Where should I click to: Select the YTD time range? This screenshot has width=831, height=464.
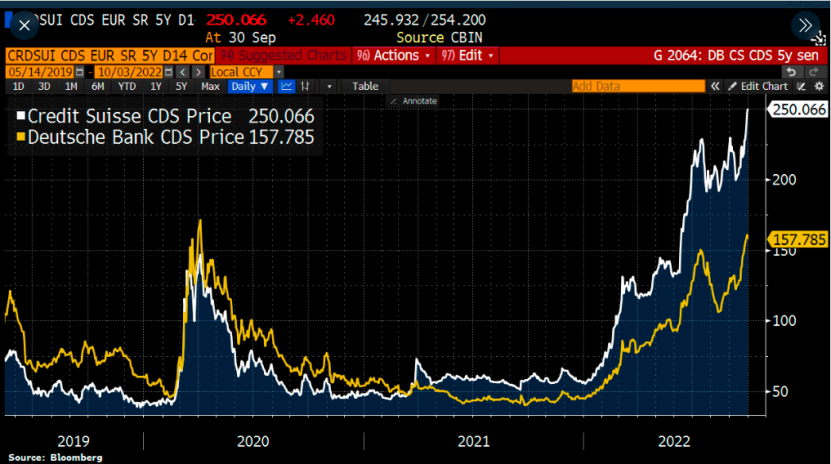coord(127,86)
